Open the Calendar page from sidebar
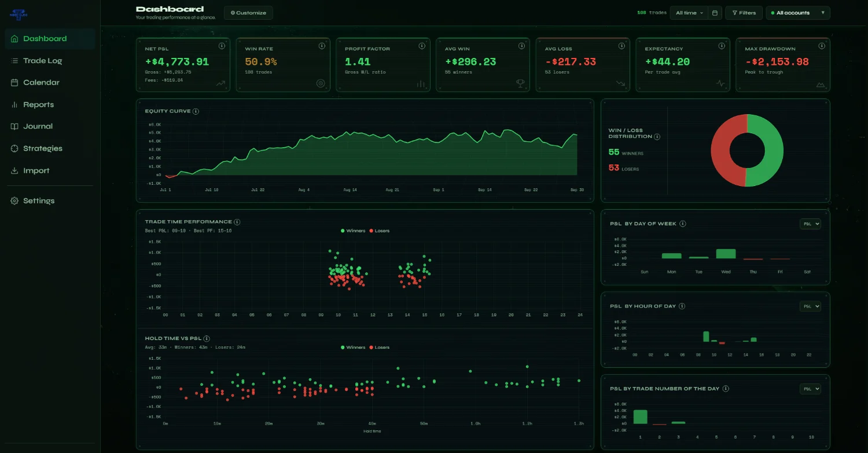Screen dimensions: 868x453 (50, 83)
